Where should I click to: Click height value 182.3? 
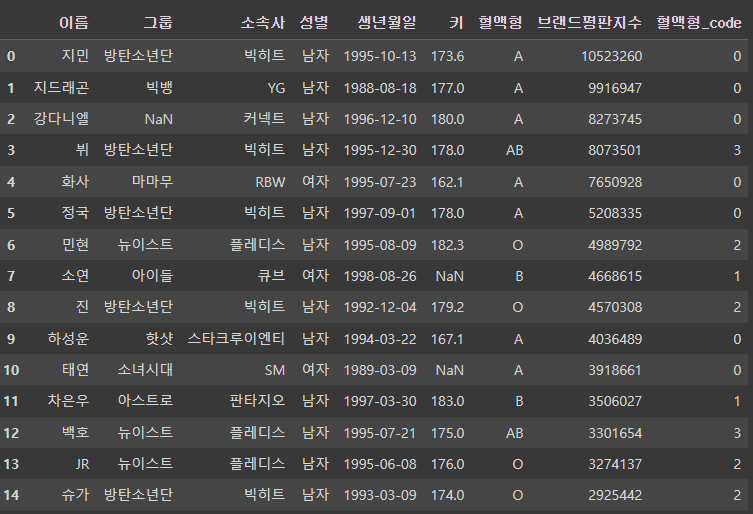pyautogui.click(x=448, y=245)
